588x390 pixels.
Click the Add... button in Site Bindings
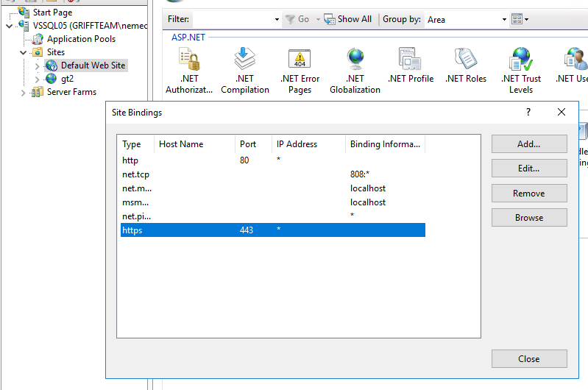(x=528, y=144)
